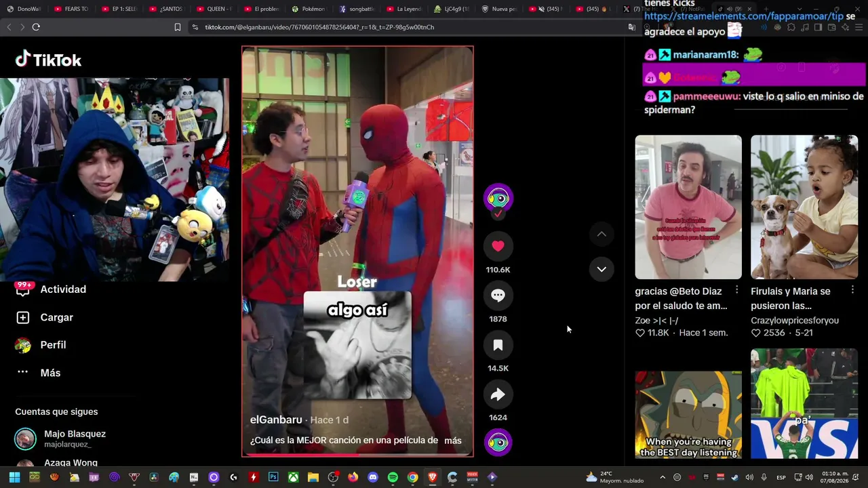This screenshot has width=868, height=488.
Task: Like the Firulais video with 2536 hearts
Action: click(756, 333)
